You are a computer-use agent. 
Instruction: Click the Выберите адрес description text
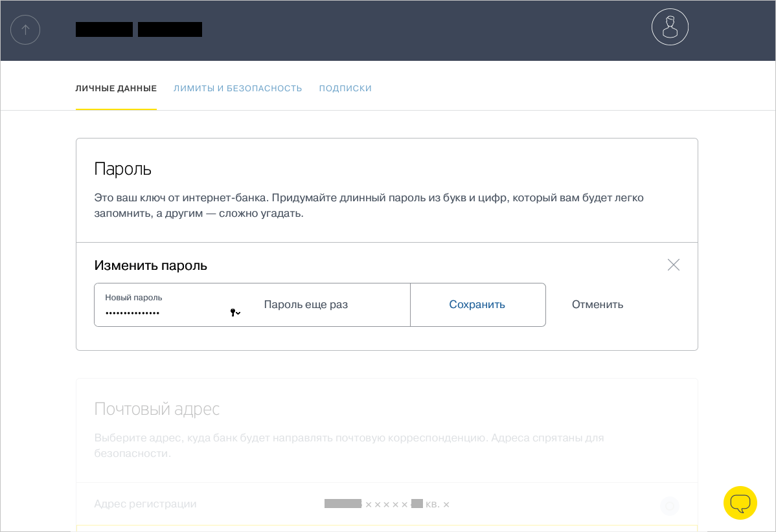(349, 445)
